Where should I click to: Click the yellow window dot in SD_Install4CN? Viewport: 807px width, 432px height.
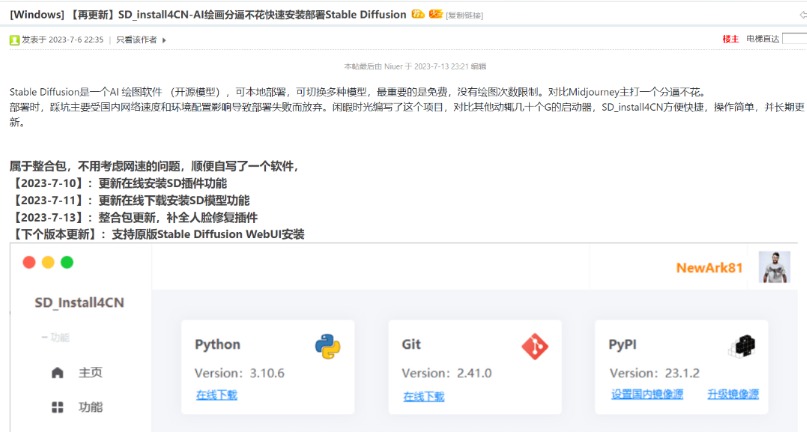[48, 263]
